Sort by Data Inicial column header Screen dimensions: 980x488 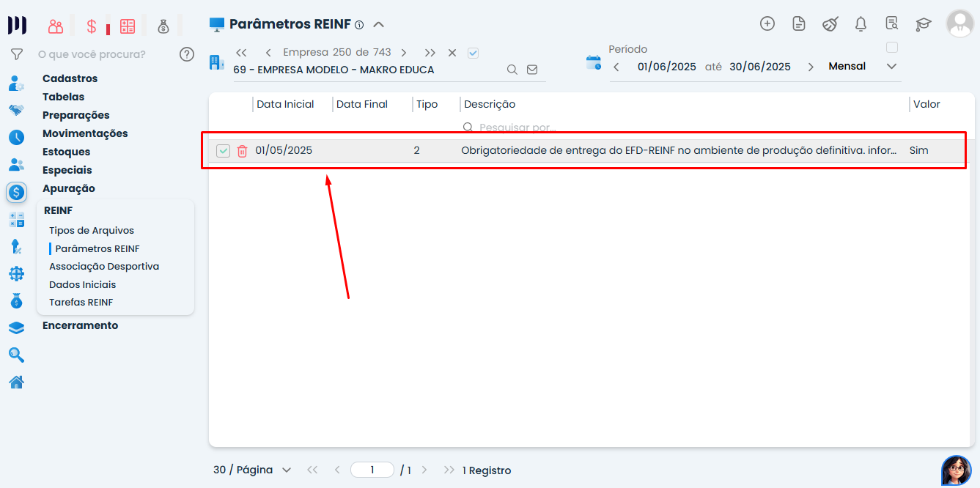click(285, 104)
